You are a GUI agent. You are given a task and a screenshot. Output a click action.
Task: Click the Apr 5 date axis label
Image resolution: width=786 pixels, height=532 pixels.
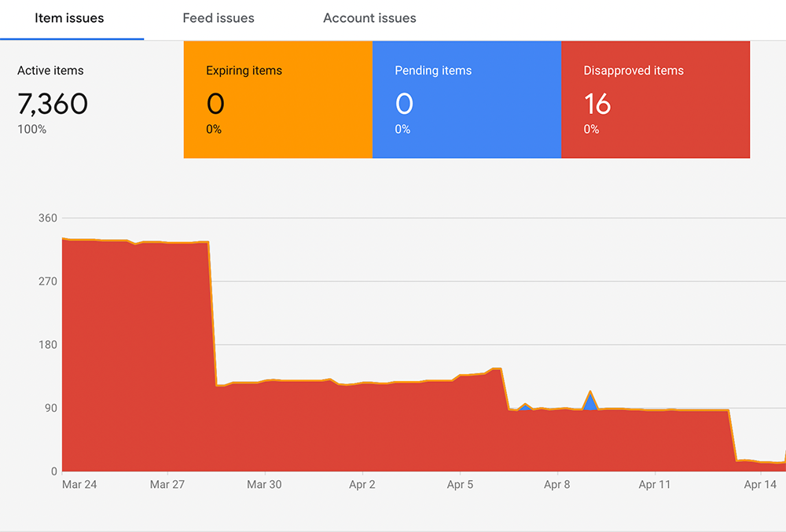460,484
